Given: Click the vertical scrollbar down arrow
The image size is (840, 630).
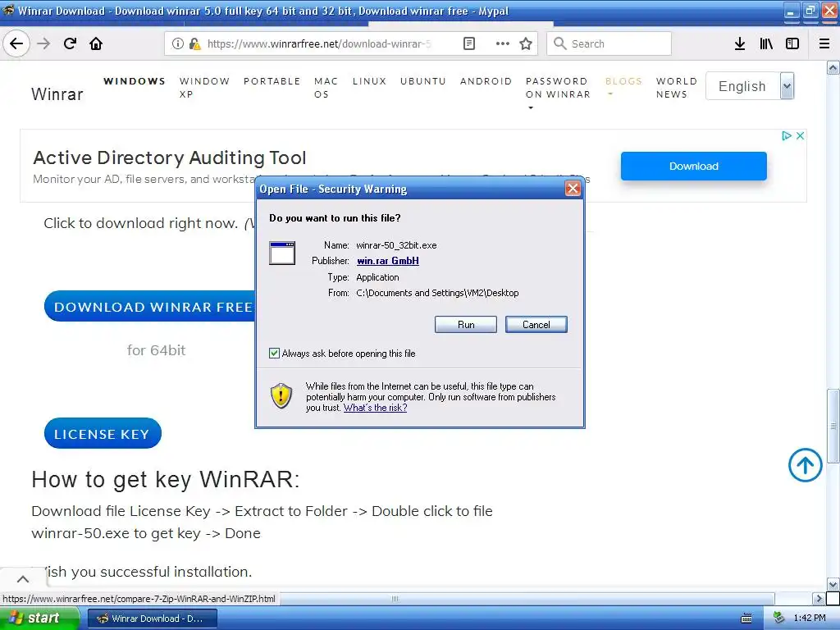Looking at the screenshot, I should pos(833,584).
